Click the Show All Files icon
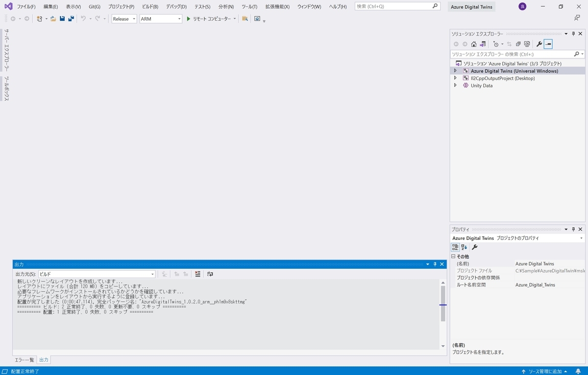This screenshot has width=588, height=375. pos(527,44)
